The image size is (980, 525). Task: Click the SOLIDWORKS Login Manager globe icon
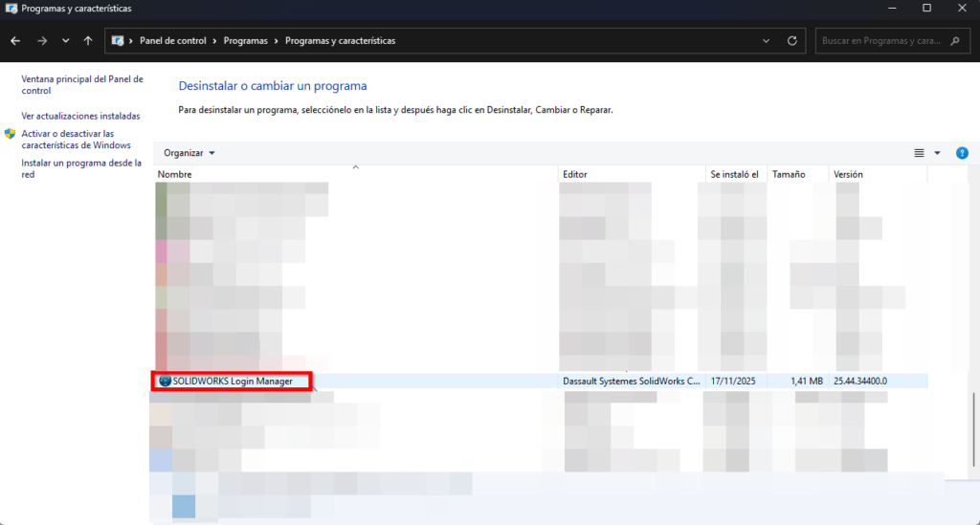pyautogui.click(x=165, y=381)
